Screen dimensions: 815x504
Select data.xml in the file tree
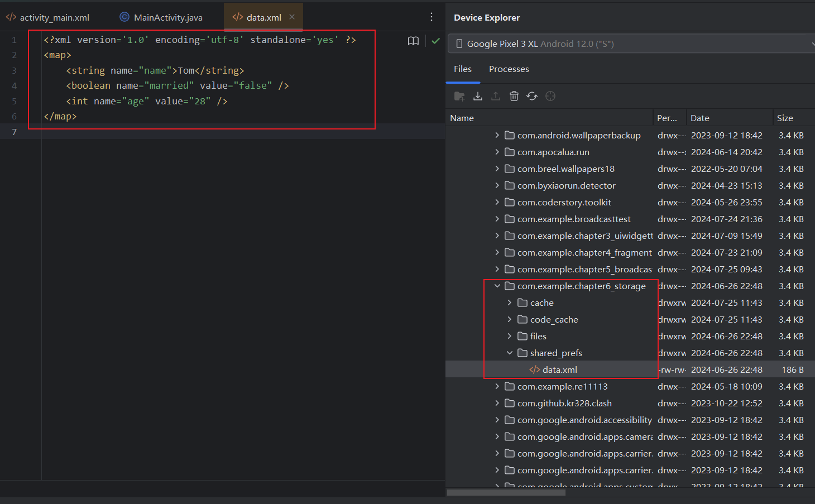(x=559, y=370)
